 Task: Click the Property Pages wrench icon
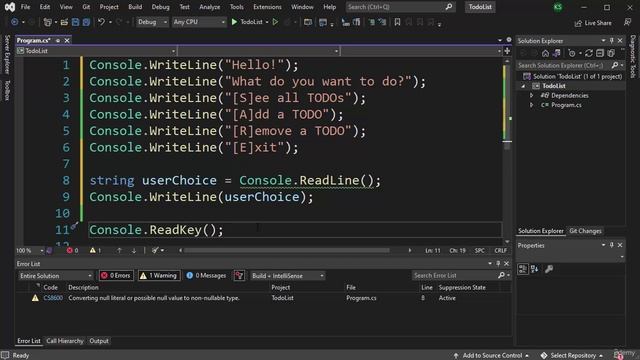pos(549,269)
